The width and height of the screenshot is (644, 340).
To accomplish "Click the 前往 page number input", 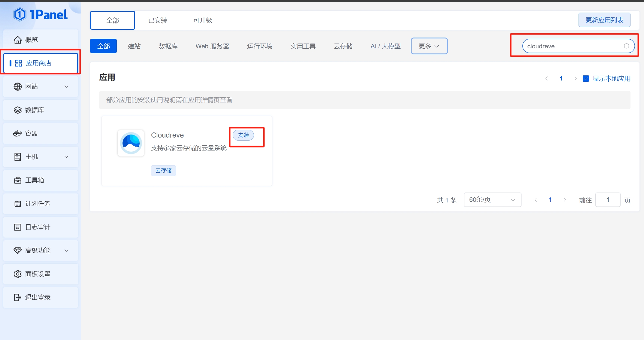I will [608, 200].
